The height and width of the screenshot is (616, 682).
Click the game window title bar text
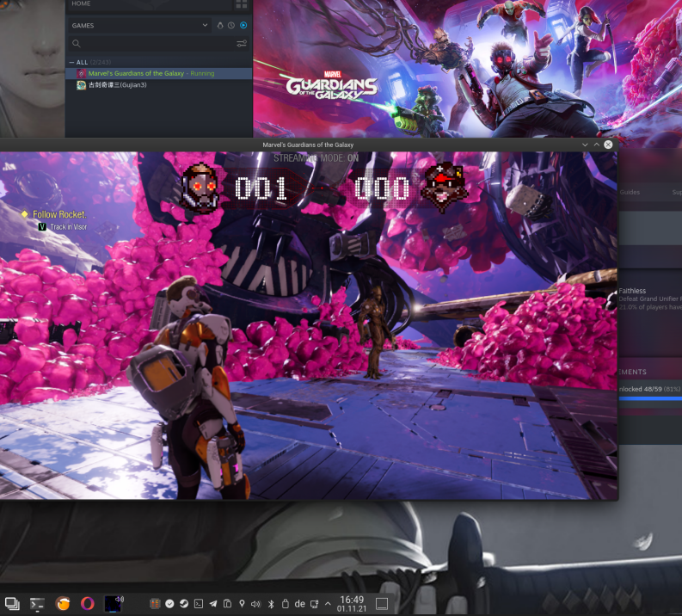(x=308, y=145)
